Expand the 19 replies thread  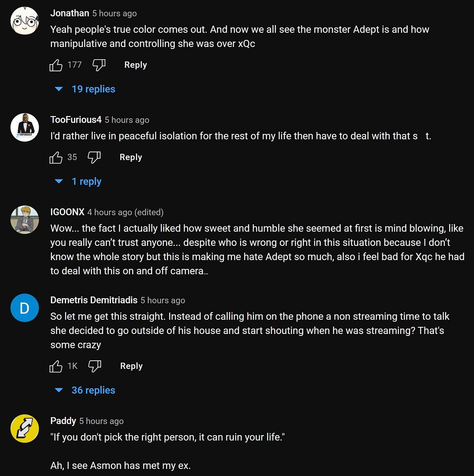[x=93, y=89]
